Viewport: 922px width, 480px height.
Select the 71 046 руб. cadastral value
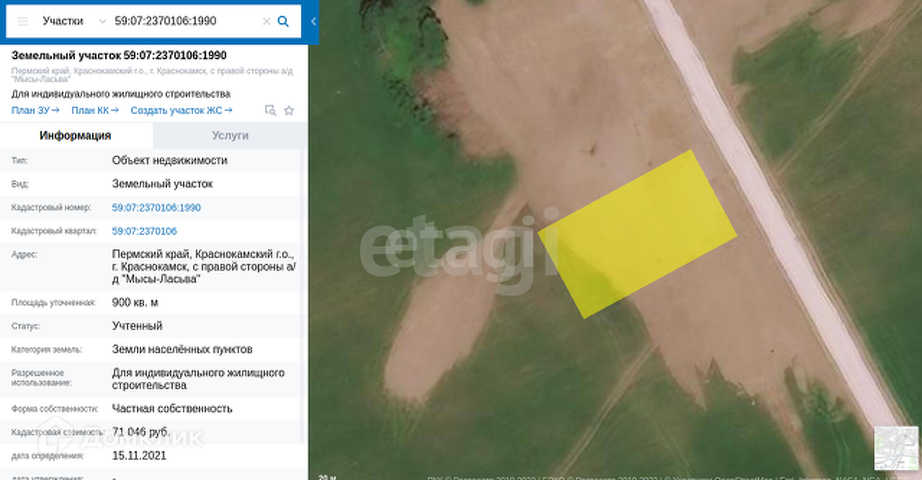click(x=141, y=432)
